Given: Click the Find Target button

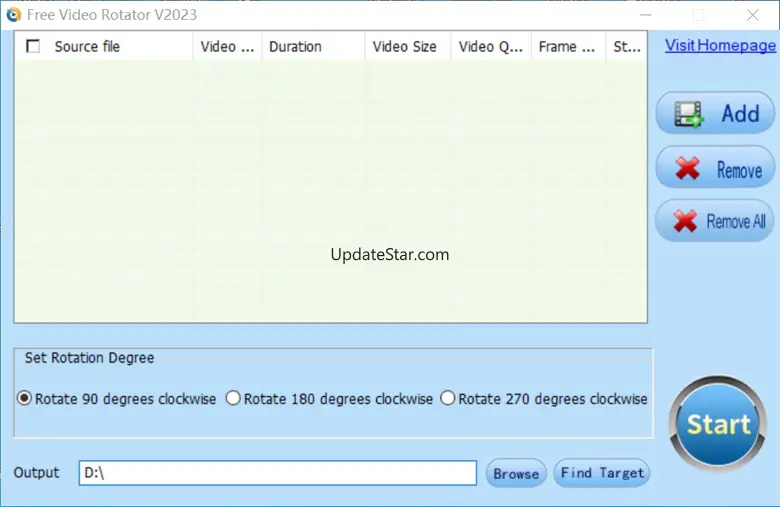Looking at the screenshot, I should point(602,473).
